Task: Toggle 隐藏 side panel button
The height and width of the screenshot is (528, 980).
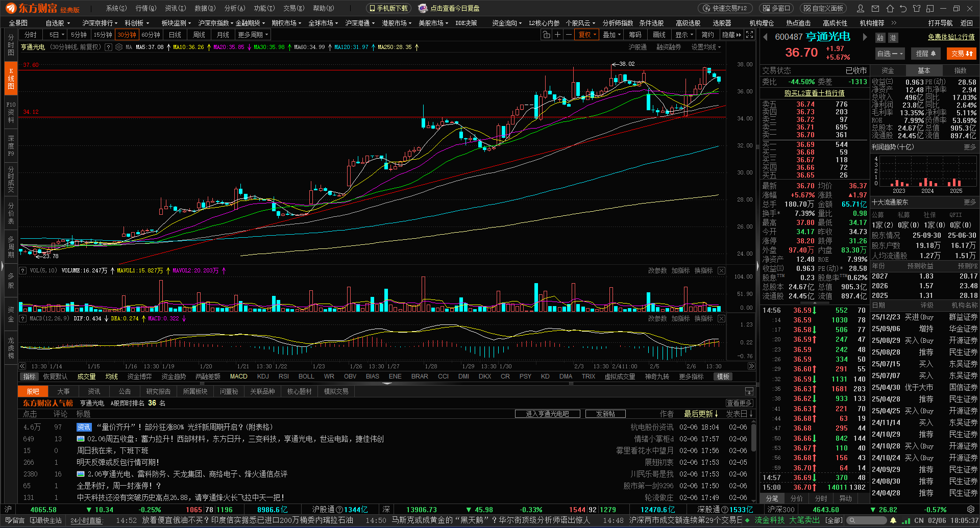Action: click(731, 35)
